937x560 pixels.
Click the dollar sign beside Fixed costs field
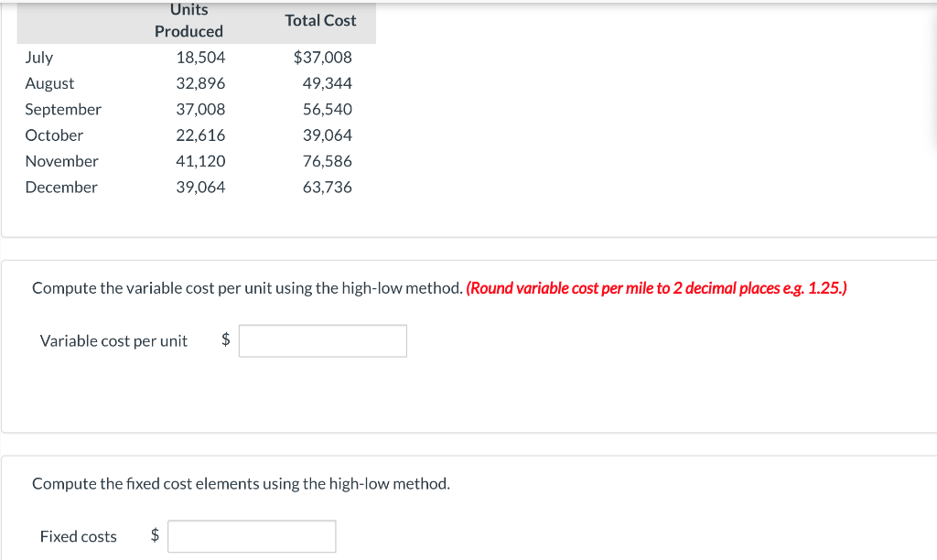pos(153,536)
